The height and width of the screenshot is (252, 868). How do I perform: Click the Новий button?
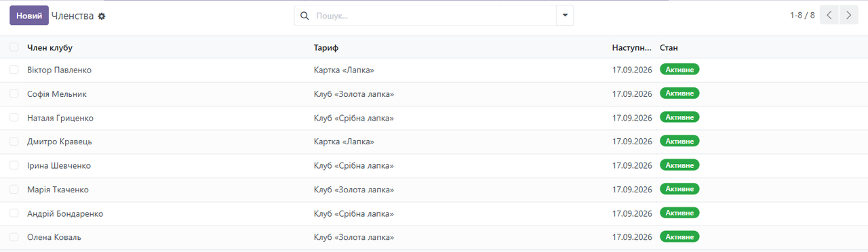point(29,16)
